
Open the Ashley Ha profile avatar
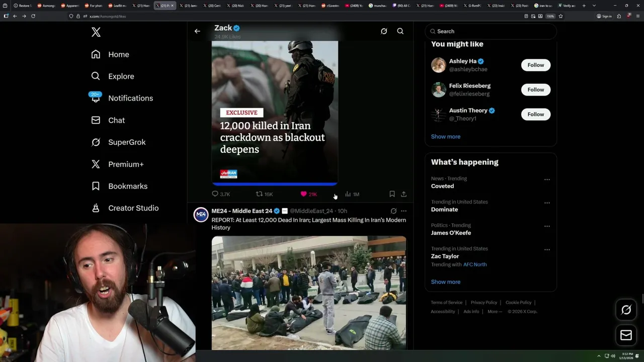click(x=438, y=65)
